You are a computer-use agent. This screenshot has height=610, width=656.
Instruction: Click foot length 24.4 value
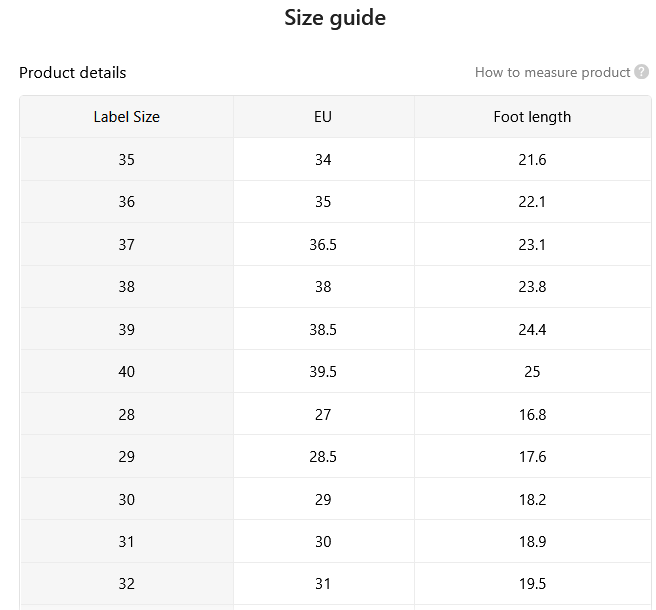coord(532,330)
